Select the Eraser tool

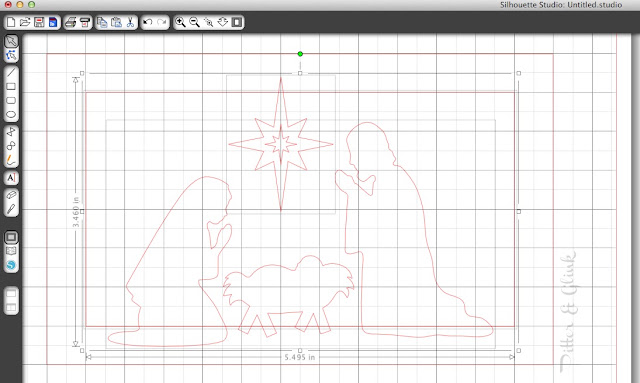pyautogui.click(x=11, y=195)
